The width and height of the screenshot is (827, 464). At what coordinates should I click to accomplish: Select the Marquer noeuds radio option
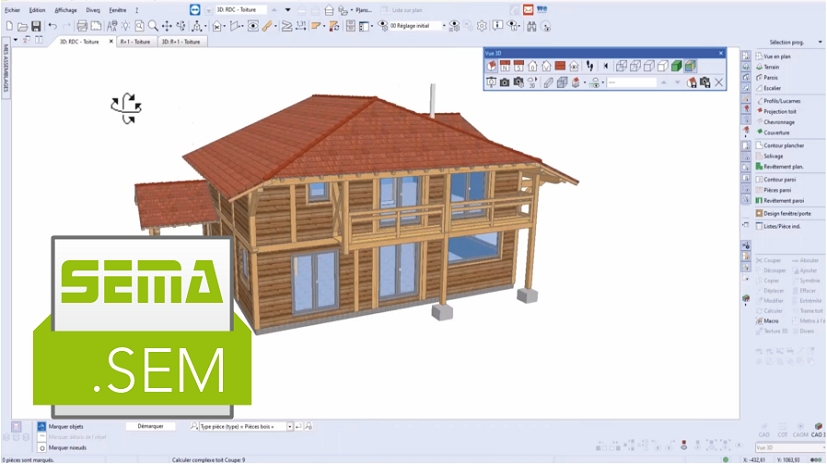pos(42,447)
